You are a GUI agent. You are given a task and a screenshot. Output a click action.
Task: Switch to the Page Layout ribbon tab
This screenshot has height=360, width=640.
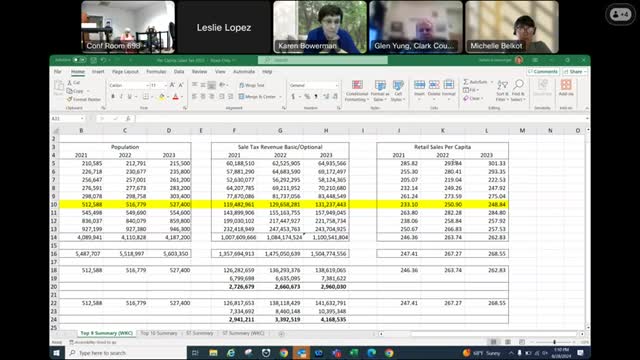coord(125,71)
